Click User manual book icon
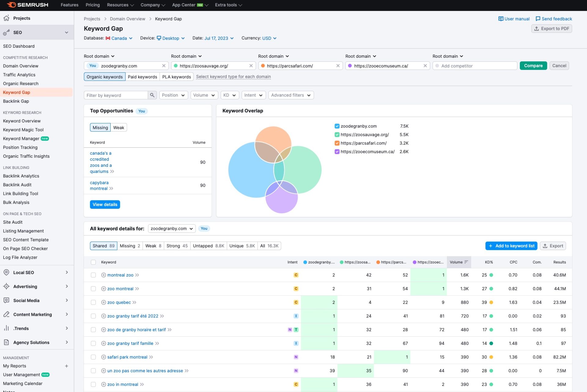Screen dimensions: 587x392 click(500, 19)
